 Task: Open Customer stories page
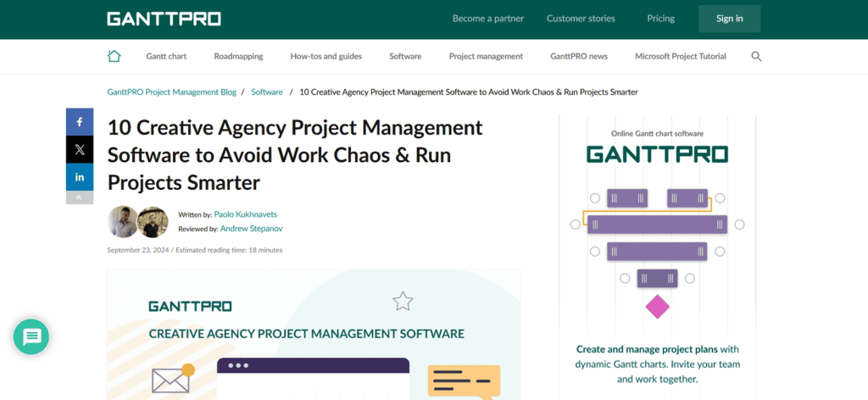click(x=581, y=19)
